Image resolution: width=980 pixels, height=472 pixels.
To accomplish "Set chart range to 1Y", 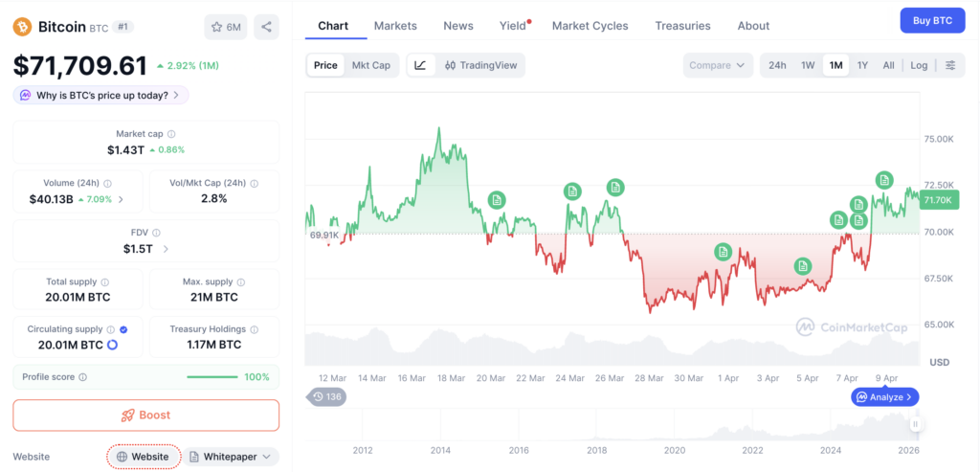I will [x=862, y=65].
